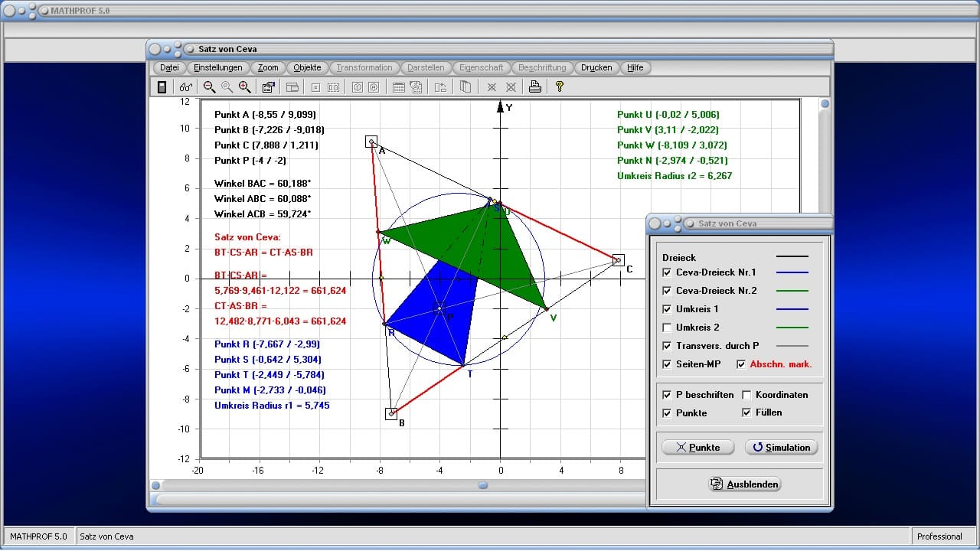Click the calculator icon in the toolbar
The image size is (980, 551).
point(162,87)
